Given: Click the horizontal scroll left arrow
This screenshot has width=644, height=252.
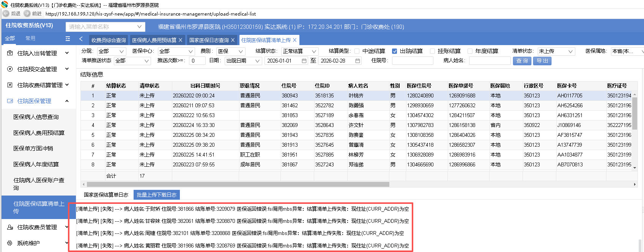Looking at the screenshot, I should point(83,185).
